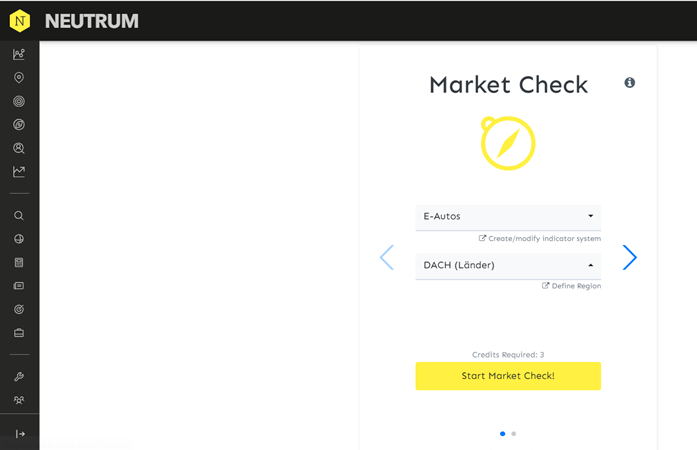Click the logout arrow icon
This screenshot has height=450, width=697.
[20, 434]
